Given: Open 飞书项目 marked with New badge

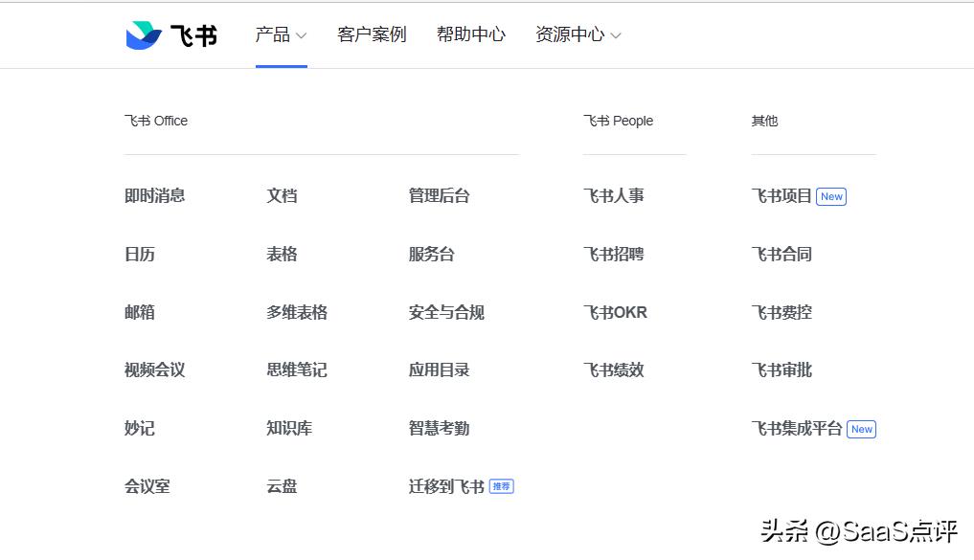Looking at the screenshot, I should click(781, 195).
